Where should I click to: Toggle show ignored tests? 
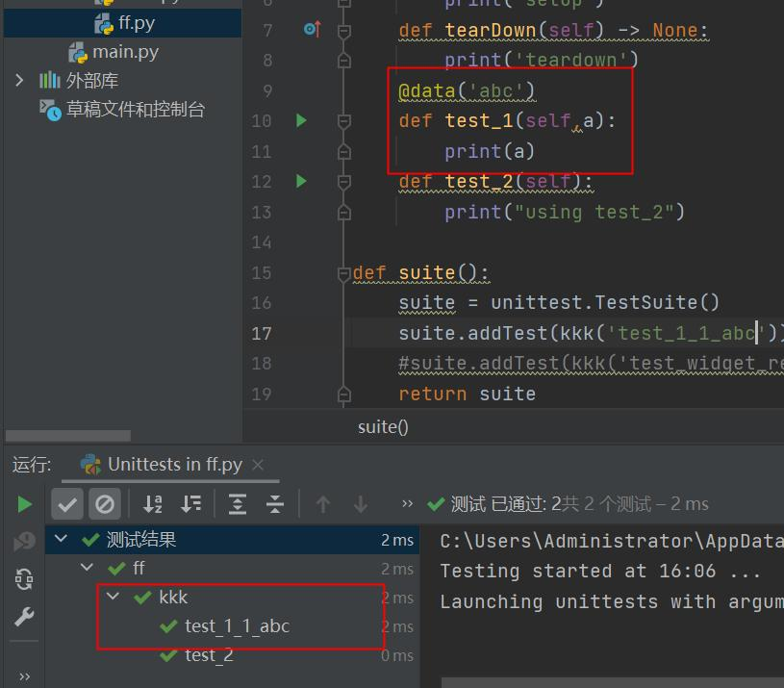click(105, 504)
